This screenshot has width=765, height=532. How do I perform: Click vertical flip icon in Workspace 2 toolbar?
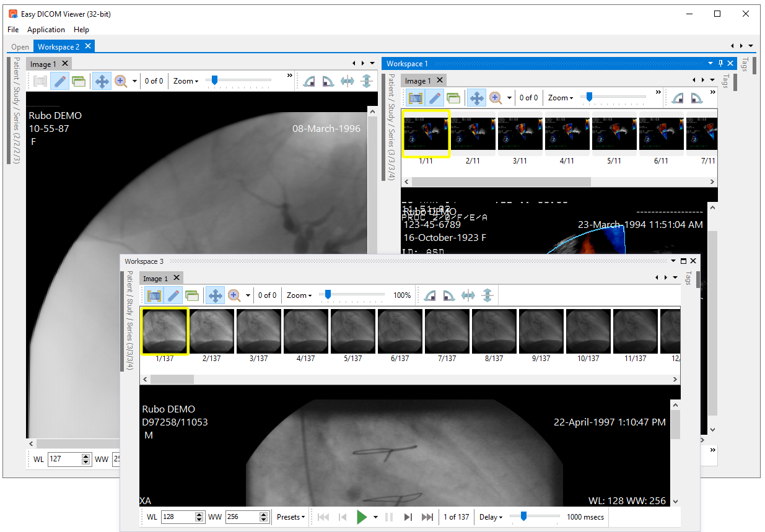pyautogui.click(x=366, y=81)
